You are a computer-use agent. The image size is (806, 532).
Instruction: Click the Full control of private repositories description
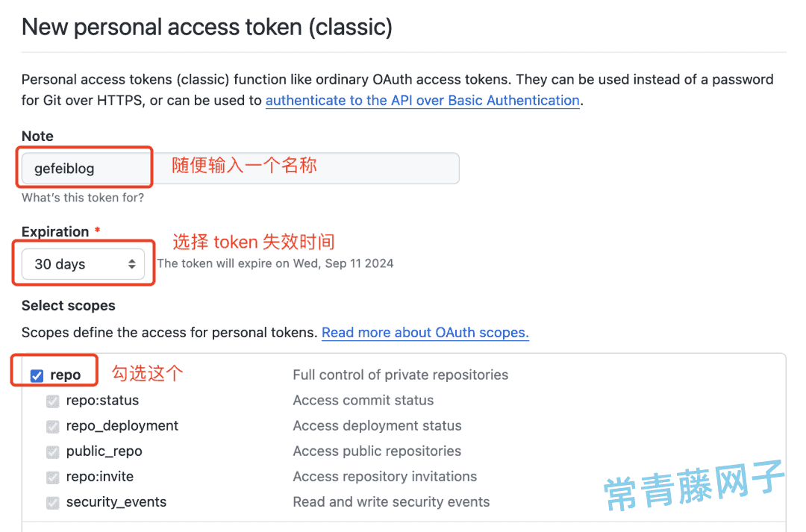(x=401, y=375)
